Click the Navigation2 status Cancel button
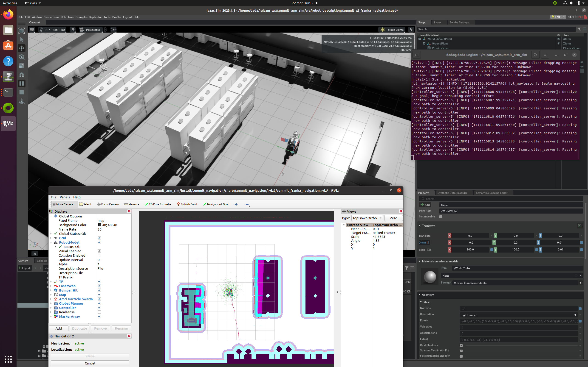This screenshot has height=367, width=588. (90, 363)
